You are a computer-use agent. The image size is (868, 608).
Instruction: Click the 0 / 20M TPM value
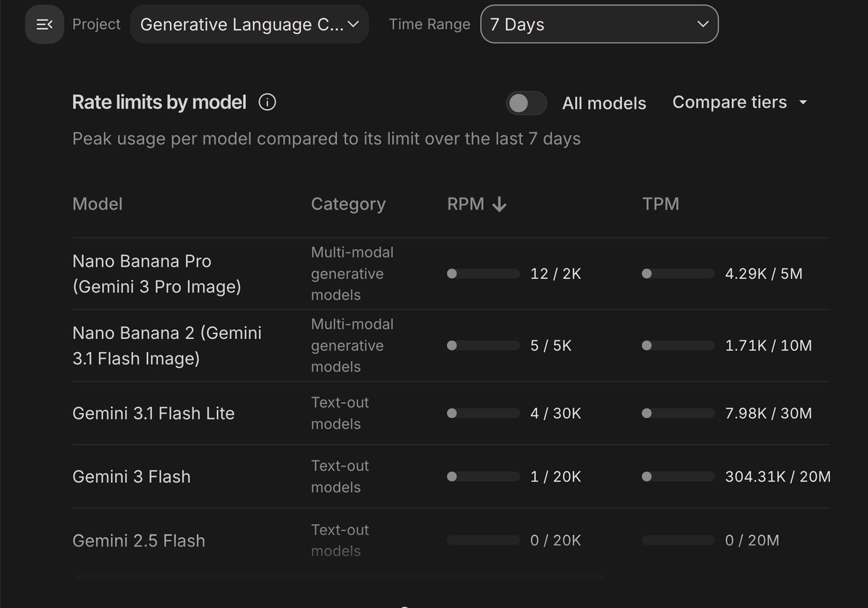(752, 541)
